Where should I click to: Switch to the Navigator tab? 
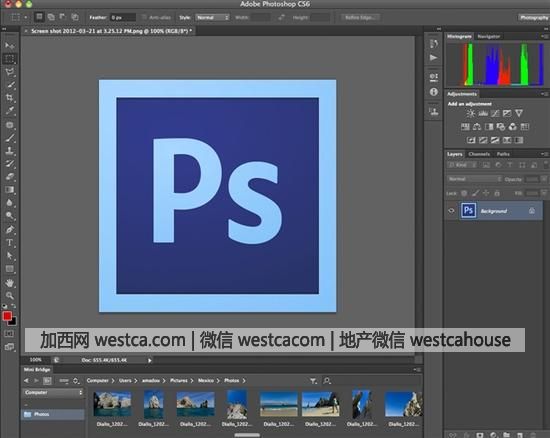(x=489, y=36)
